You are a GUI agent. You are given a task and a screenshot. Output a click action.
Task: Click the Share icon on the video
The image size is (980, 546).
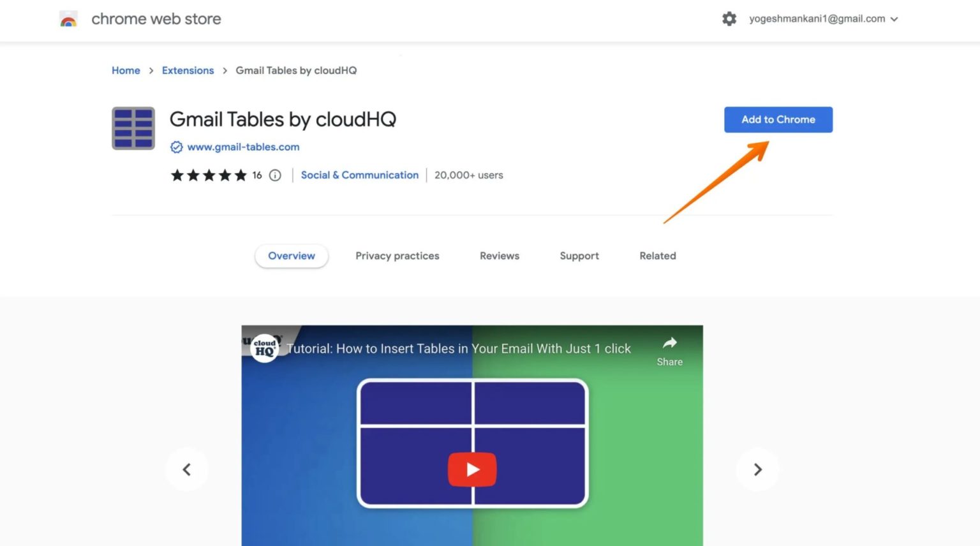pos(669,343)
